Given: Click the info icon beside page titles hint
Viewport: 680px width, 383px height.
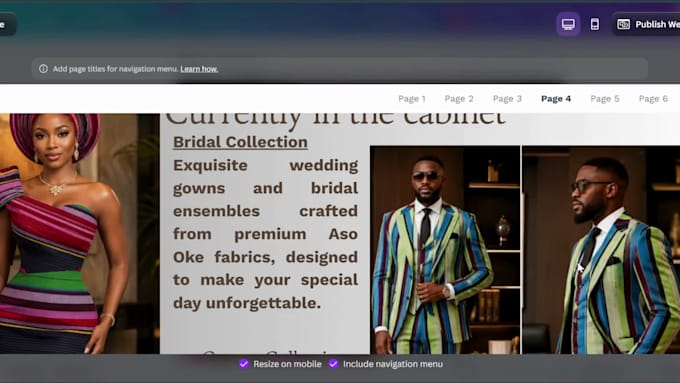Looking at the screenshot, I should (x=43, y=69).
